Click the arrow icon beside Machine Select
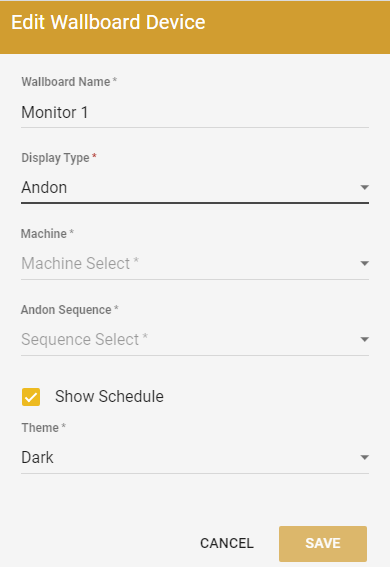This screenshot has height=567, width=390. coord(365,264)
